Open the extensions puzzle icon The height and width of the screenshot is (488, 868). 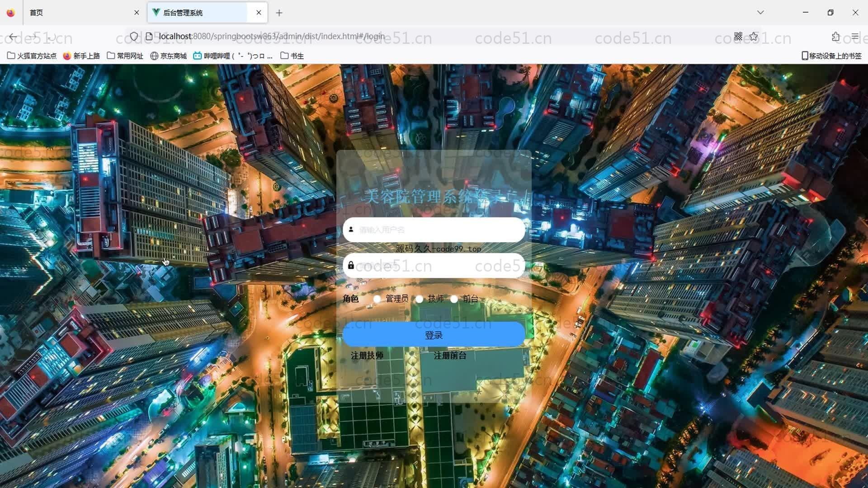(x=835, y=36)
